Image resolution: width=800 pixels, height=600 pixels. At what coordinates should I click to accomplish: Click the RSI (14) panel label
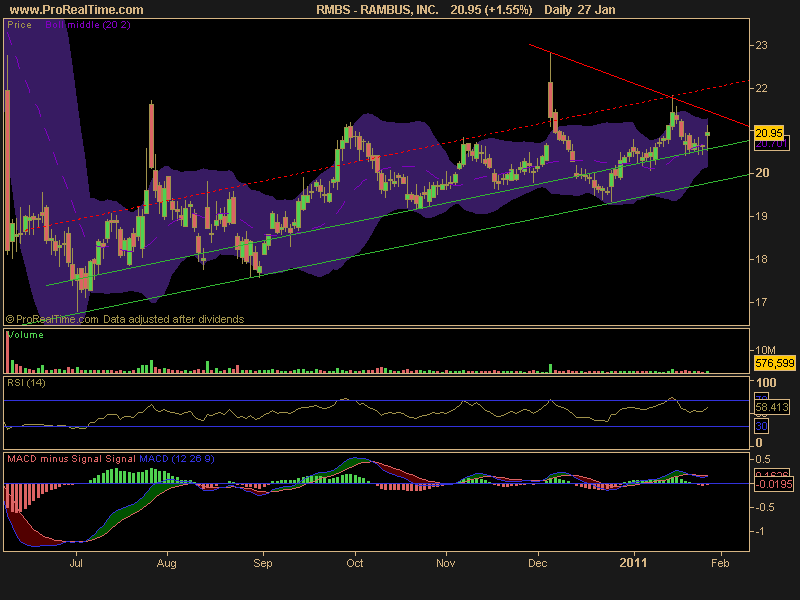(x=26, y=383)
